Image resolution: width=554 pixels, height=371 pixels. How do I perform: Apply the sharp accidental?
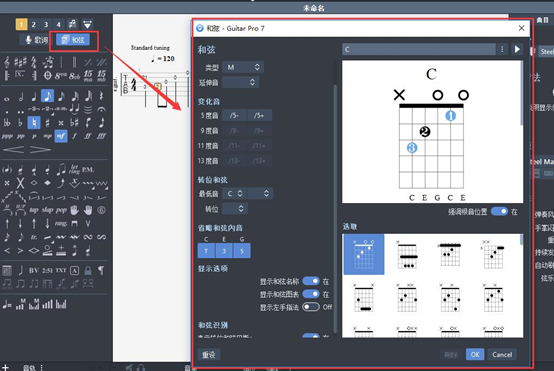(47, 123)
